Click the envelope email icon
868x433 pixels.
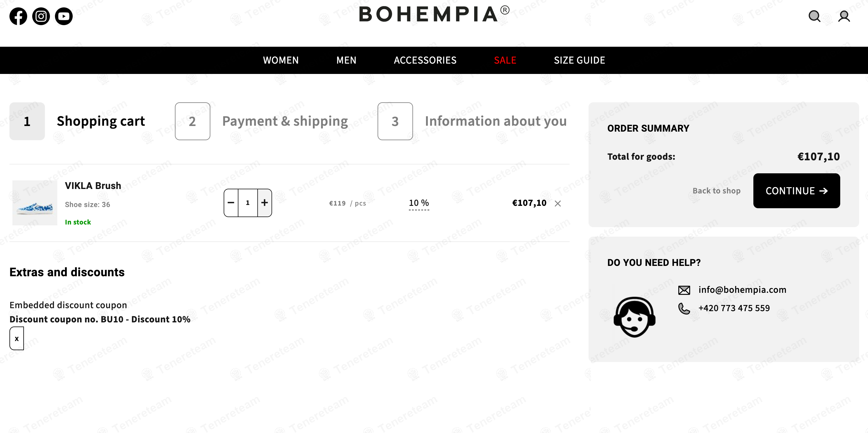tap(684, 290)
